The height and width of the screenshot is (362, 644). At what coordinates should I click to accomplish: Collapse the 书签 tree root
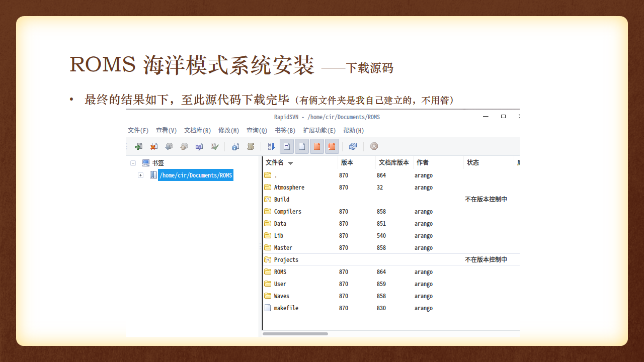(x=133, y=163)
